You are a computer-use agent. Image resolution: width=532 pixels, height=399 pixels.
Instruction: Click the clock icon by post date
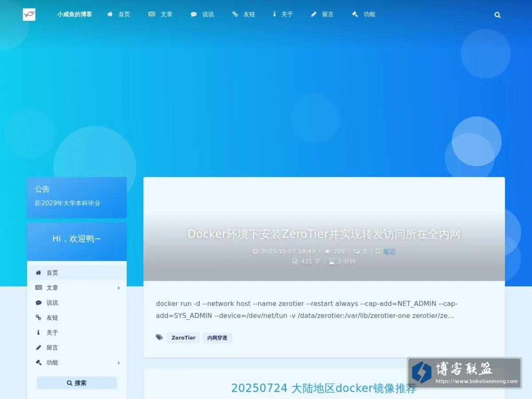click(255, 251)
